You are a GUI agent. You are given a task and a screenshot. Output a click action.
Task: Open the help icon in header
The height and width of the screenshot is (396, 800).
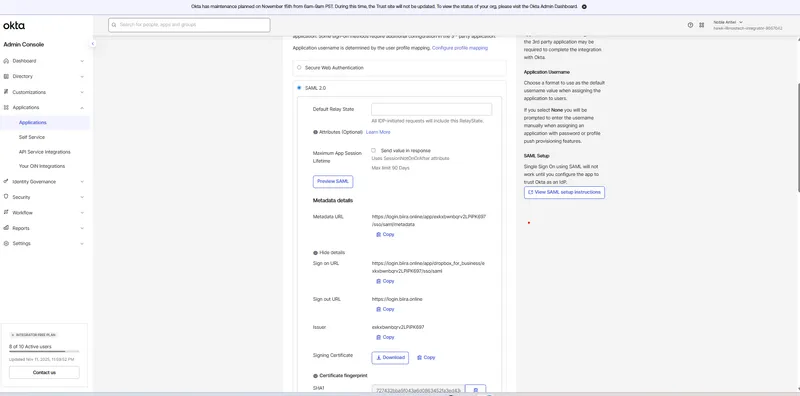(x=690, y=25)
